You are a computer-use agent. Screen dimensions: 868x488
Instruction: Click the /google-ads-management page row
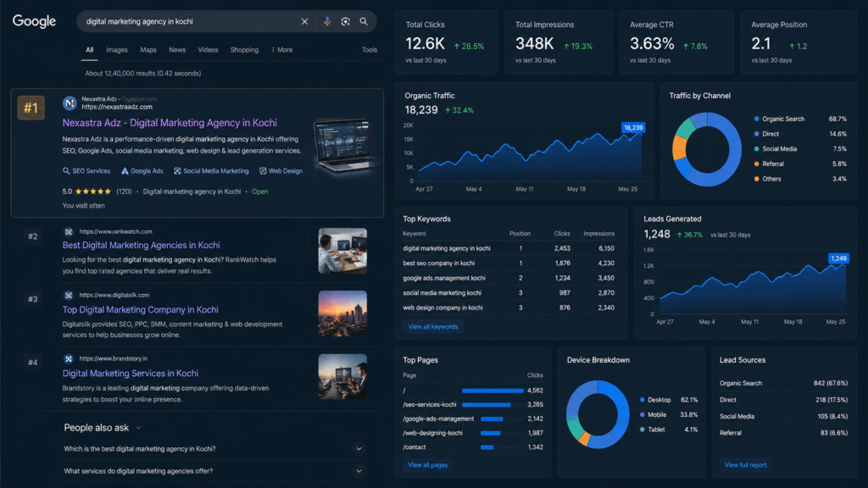point(473,419)
